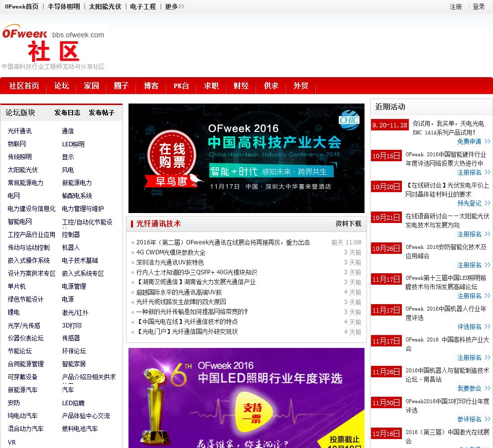The width and height of the screenshot is (493, 448).
Task: Open the 博客 navigation tab
Action: point(151,86)
